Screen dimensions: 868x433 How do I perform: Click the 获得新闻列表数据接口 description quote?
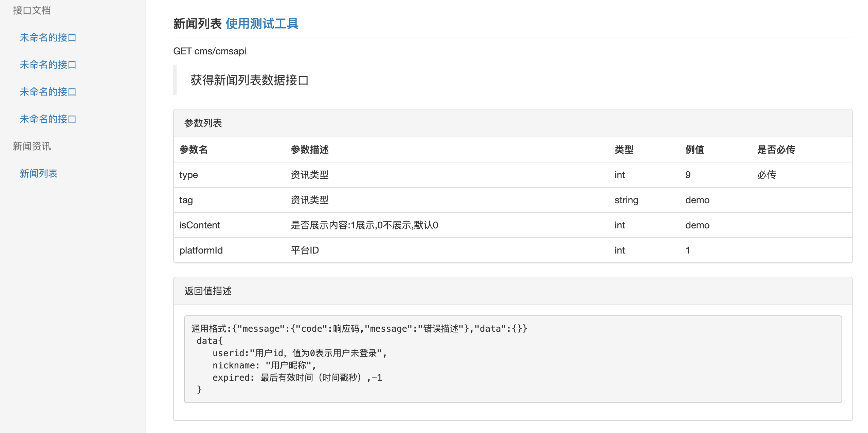249,80
